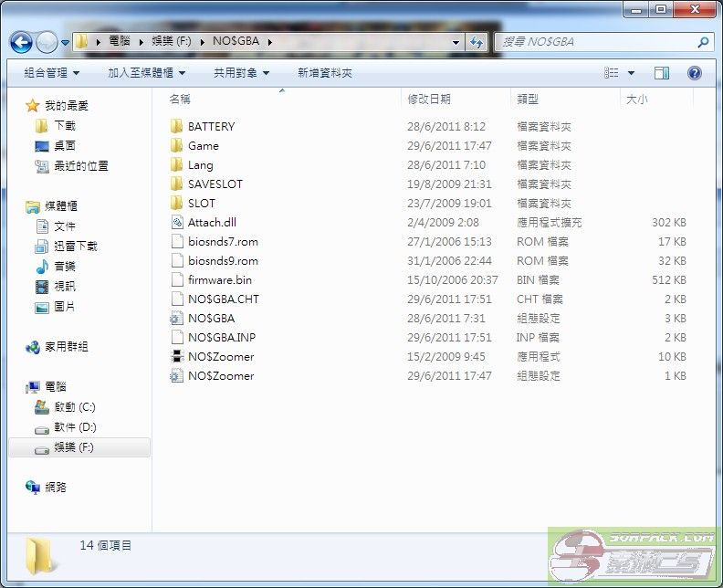
Task: Select the NO$GBA.CHT file icon
Action: 177,299
